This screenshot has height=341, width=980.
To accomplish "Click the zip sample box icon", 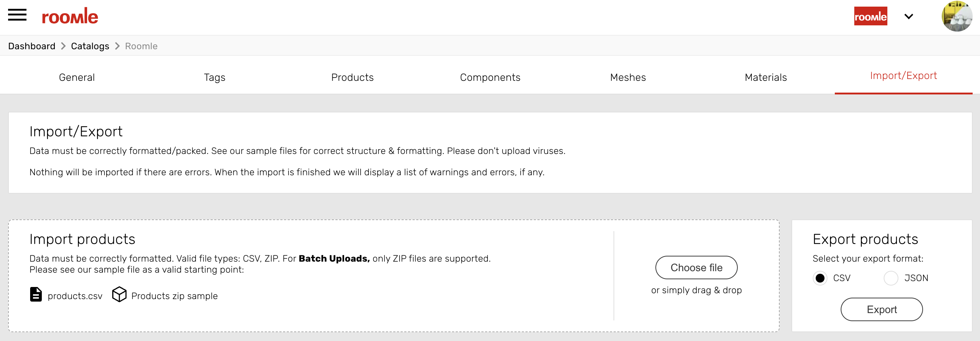I will [x=119, y=295].
